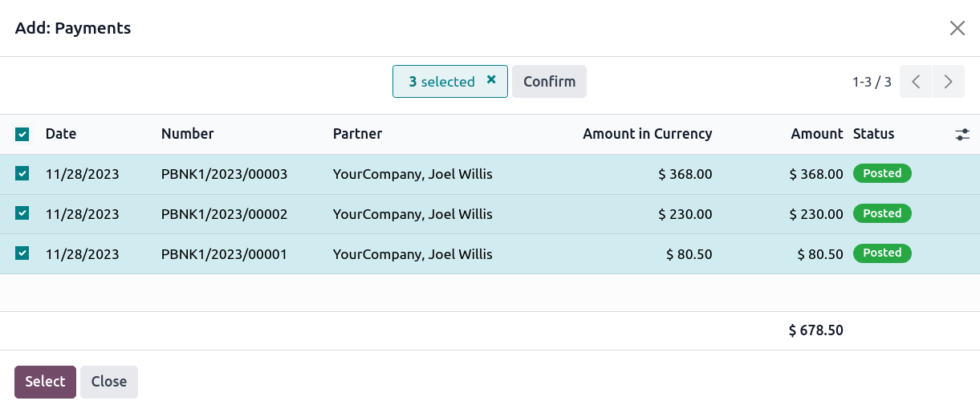Close the Add: Payments dialog with X
The width and height of the screenshot is (980, 413).
[x=957, y=29]
